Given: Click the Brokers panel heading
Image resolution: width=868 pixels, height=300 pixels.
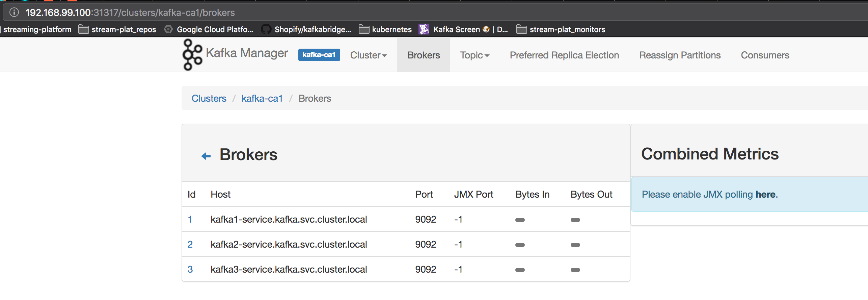Looking at the screenshot, I should (x=248, y=155).
